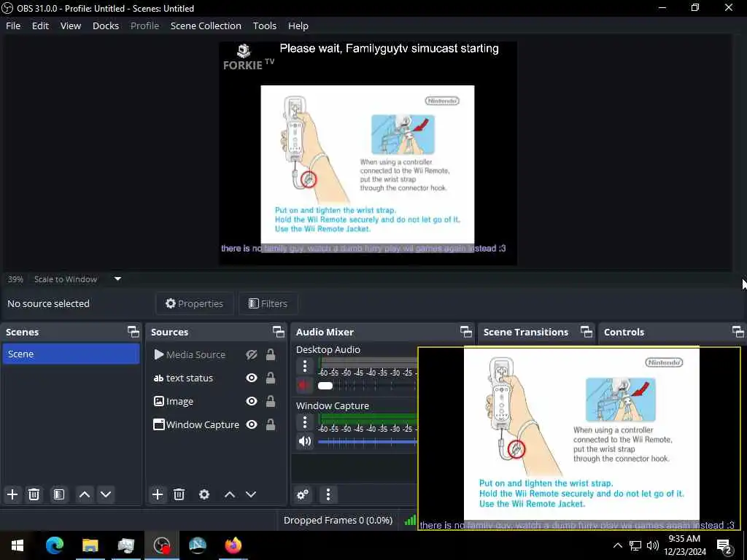747x560 pixels.
Task: Open volume control in system tray
Action: (653, 545)
